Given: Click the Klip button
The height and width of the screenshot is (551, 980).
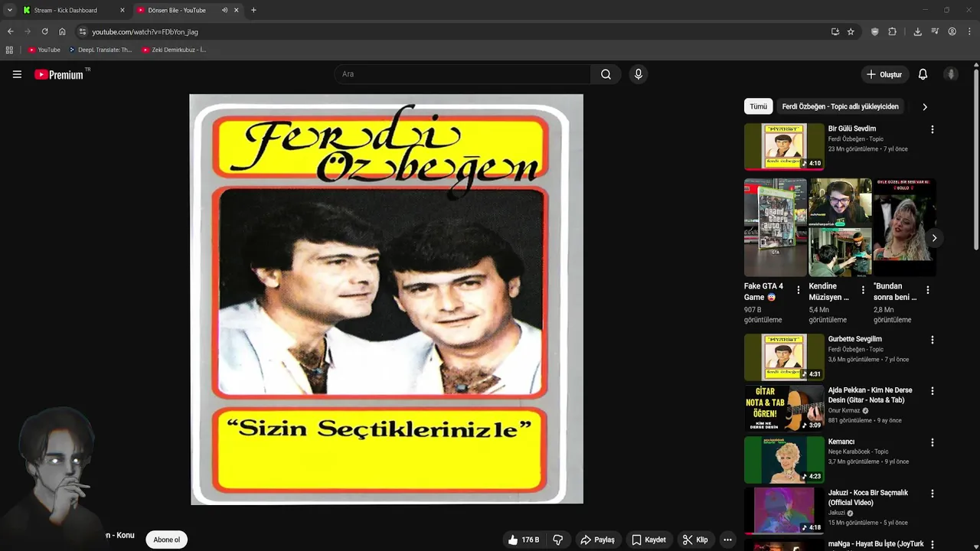Looking at the screenshot, I should click(695, 540).
